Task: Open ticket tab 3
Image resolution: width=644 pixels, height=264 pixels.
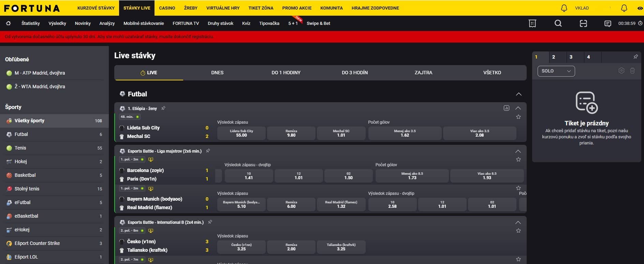Action: [575, 57]
